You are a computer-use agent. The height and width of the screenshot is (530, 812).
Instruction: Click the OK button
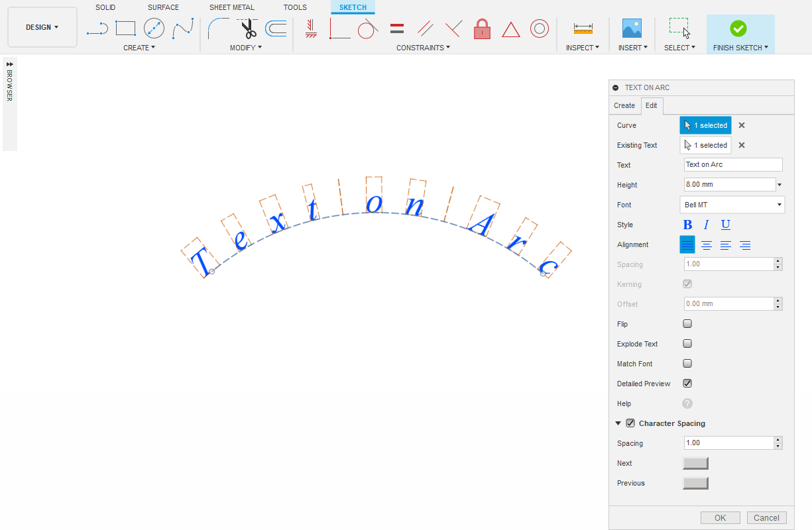721,518
